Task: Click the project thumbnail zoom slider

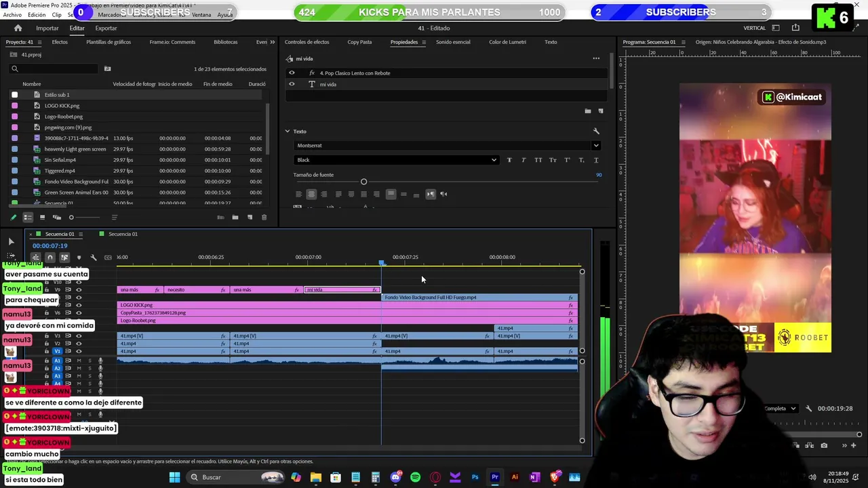Action: click(x=85, y=218)
